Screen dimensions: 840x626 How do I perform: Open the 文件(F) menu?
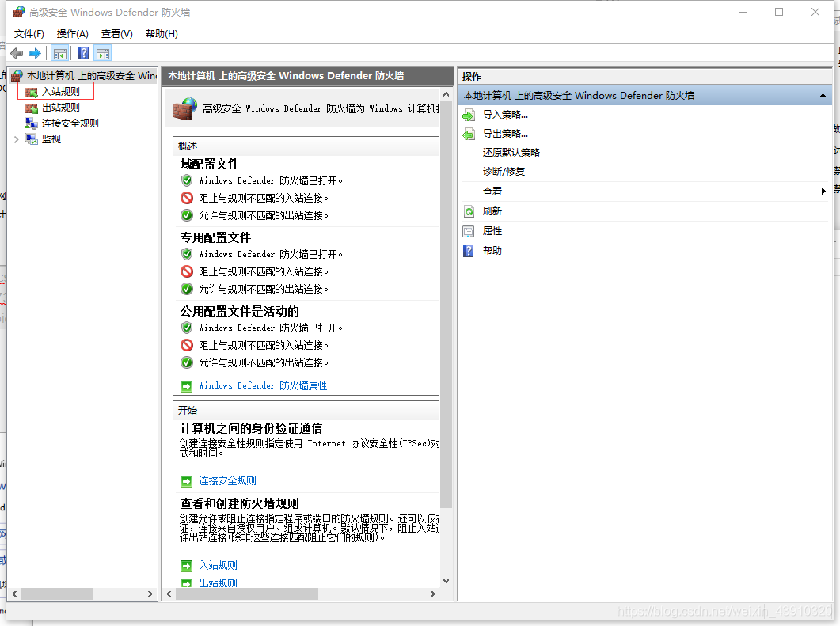29,34
